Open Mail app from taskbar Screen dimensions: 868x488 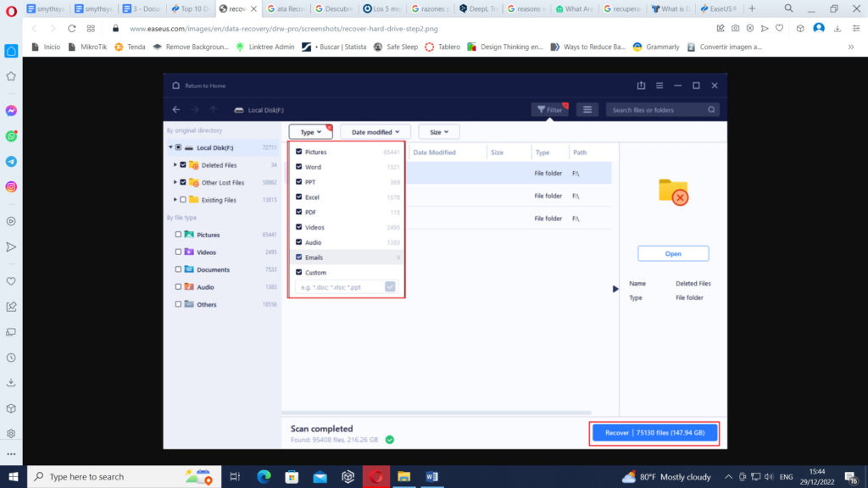click(320, 476)
